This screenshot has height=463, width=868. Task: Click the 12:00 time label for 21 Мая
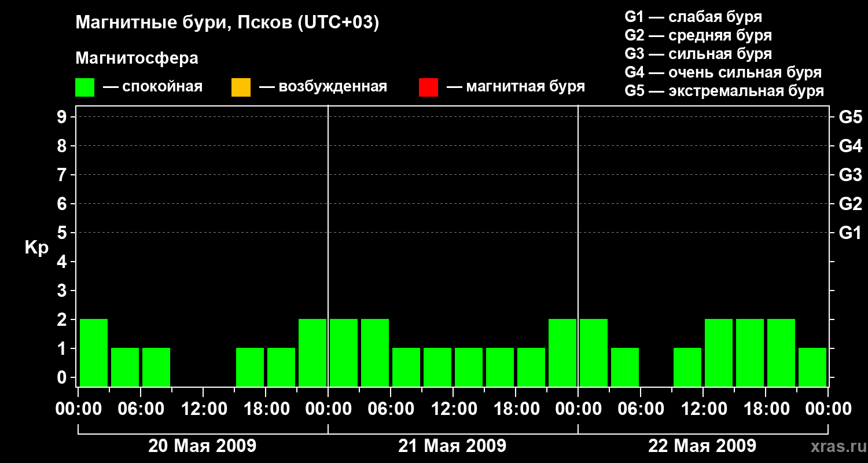(x=453, y=409)
